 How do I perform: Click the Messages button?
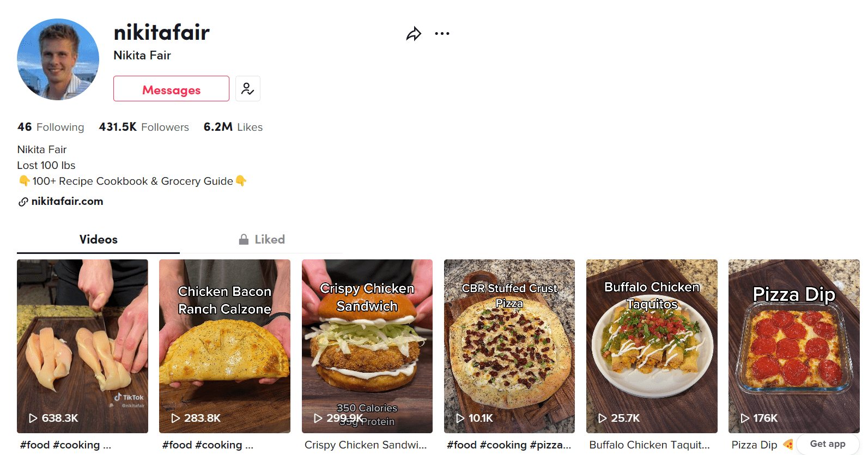coord(171,88)
